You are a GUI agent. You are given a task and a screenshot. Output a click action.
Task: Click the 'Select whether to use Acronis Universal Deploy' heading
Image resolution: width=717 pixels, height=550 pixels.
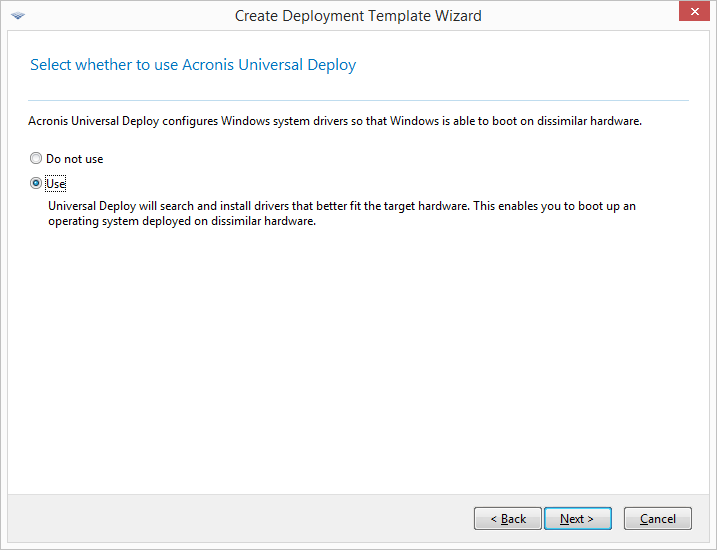tap(193, 65)
